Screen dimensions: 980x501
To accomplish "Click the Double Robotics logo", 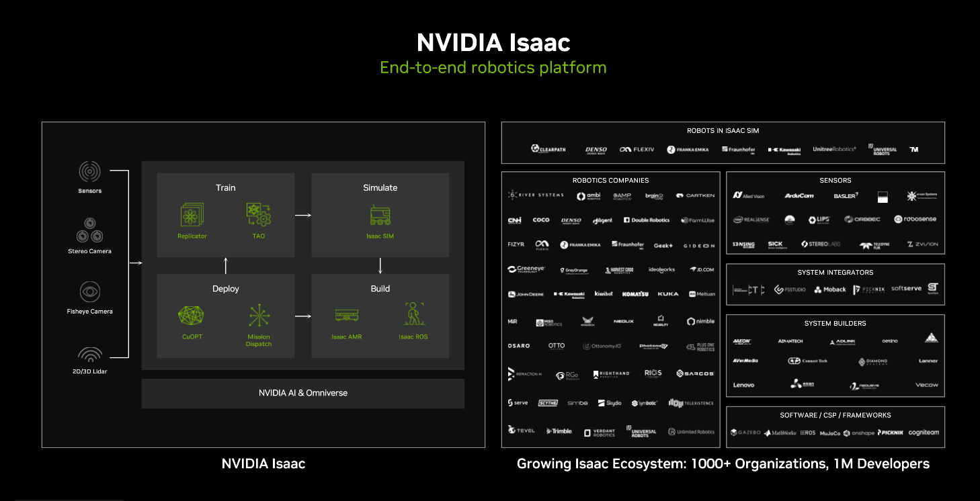I will point(647,220).
